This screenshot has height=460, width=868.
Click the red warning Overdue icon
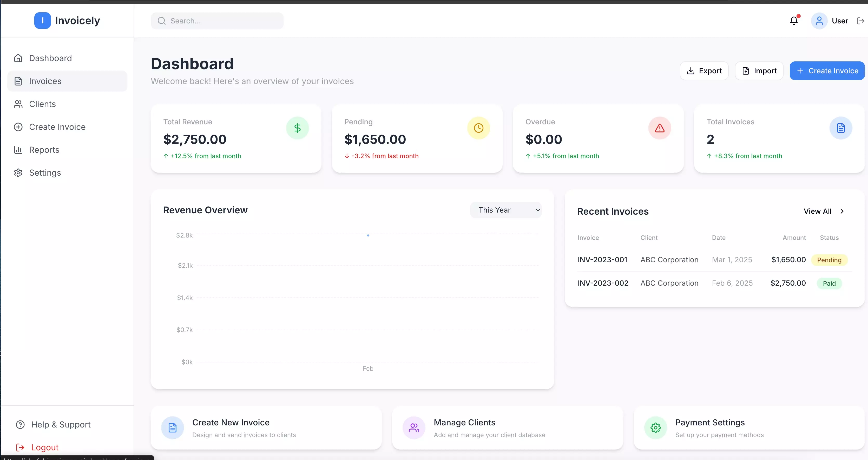coord(659,128)
